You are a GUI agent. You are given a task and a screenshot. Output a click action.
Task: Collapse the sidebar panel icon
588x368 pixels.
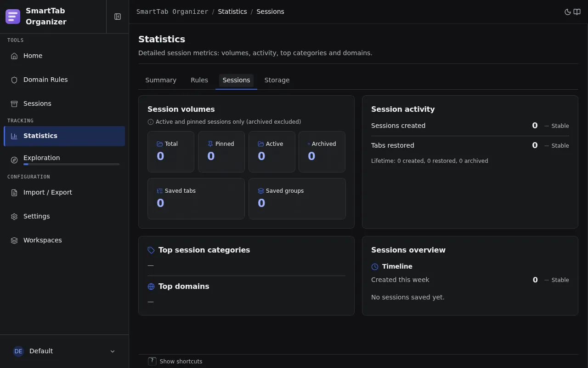tap(118, 17)
